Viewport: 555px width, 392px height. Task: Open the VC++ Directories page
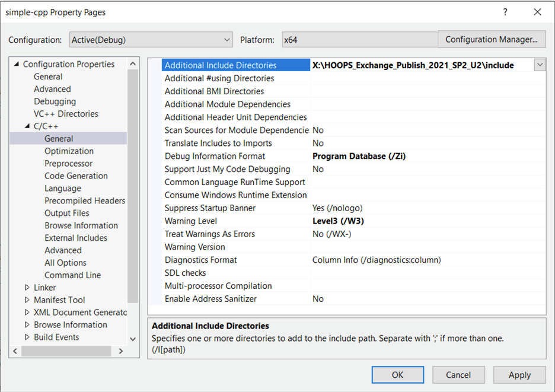tap(66, 114)
